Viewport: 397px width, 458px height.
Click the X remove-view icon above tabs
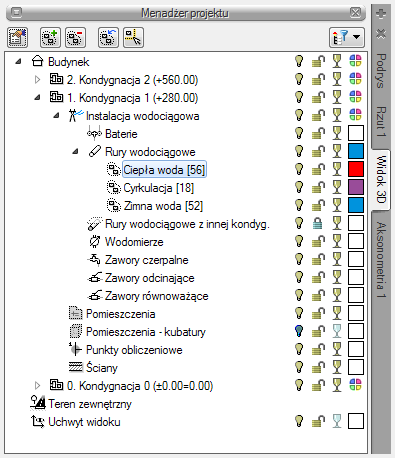point(381,34)
